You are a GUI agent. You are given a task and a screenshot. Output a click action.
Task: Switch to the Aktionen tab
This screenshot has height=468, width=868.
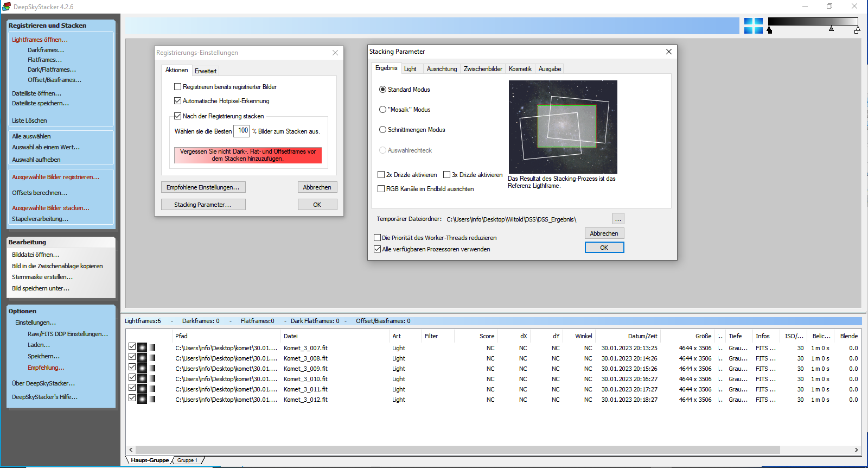tap(176, 70)
